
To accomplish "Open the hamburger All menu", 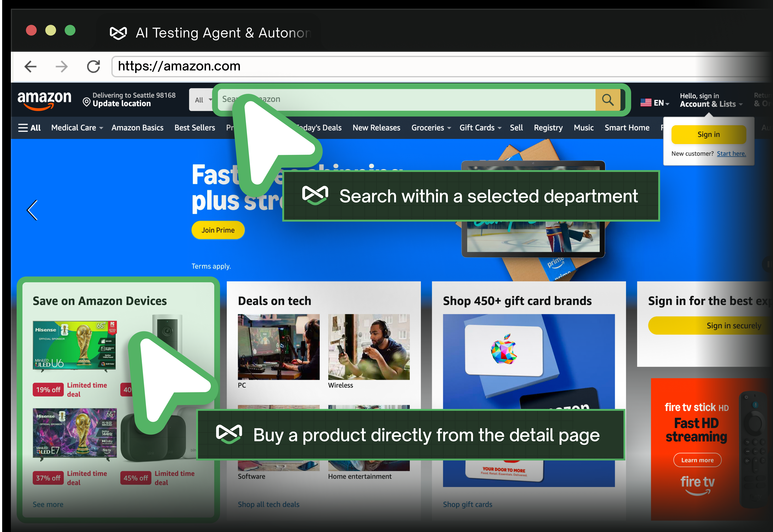I will pos(29,128).
